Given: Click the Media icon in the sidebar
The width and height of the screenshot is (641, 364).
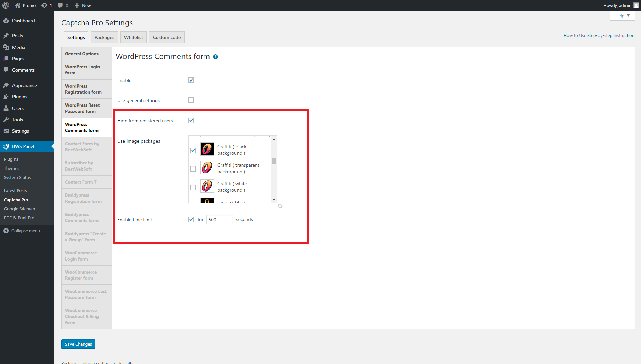Looking at the screenshot, I should coord(6,47).
